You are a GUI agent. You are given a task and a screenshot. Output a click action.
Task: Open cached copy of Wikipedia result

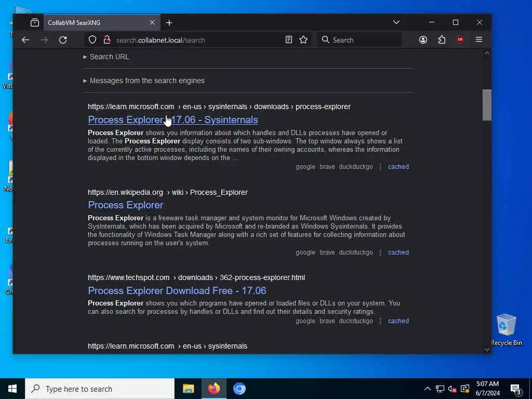tap(398, 252)
